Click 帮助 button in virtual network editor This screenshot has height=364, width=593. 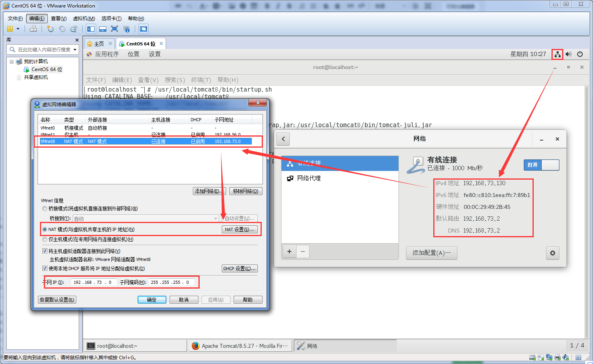tap(248, 300)
